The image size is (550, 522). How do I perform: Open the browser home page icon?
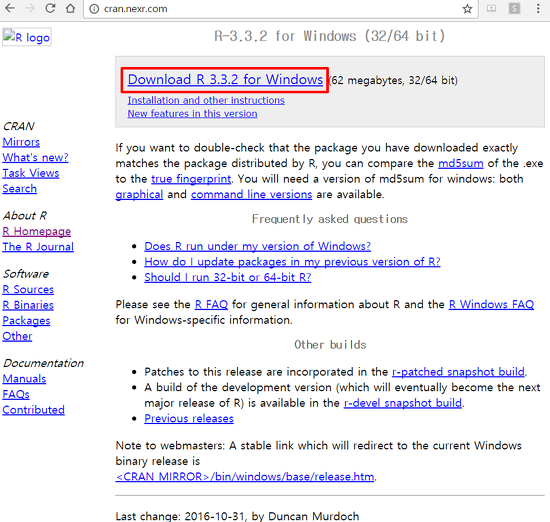coord(71,8)
